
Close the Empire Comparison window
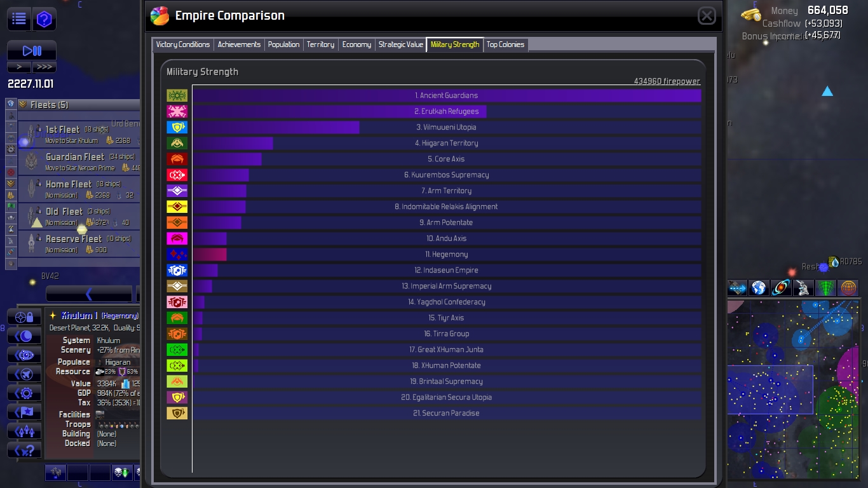pos(707,16)
